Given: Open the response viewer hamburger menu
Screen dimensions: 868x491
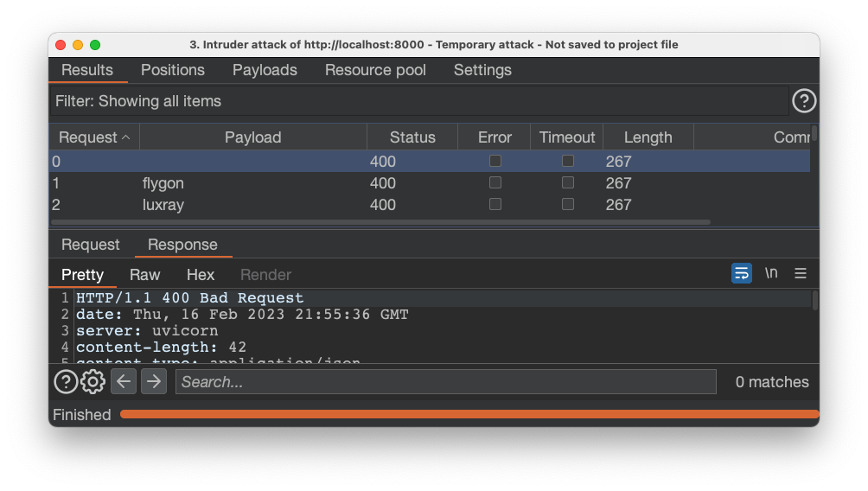Looking at the screenshot, I should click(x=801, y=273).
